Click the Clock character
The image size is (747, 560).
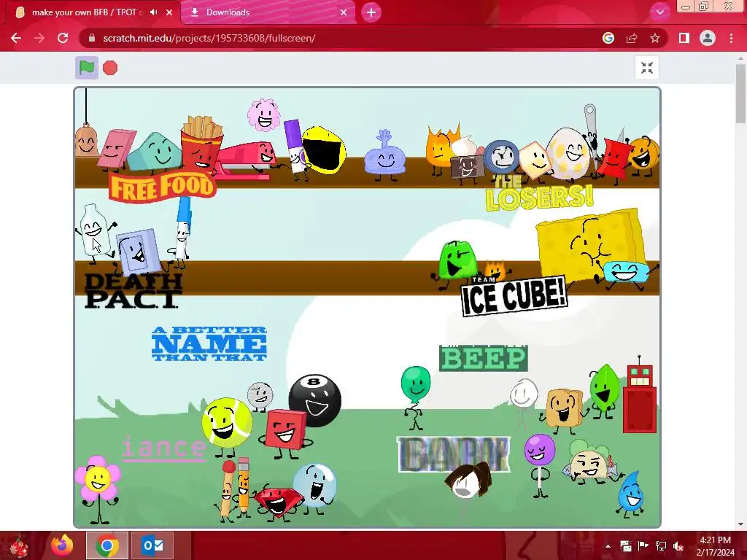click(501, 156)
